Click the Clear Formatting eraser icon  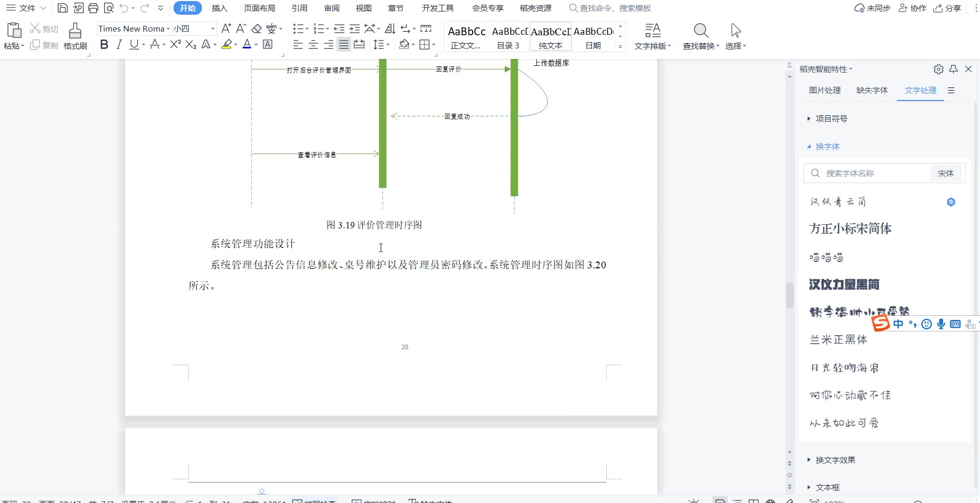[257, 28]
